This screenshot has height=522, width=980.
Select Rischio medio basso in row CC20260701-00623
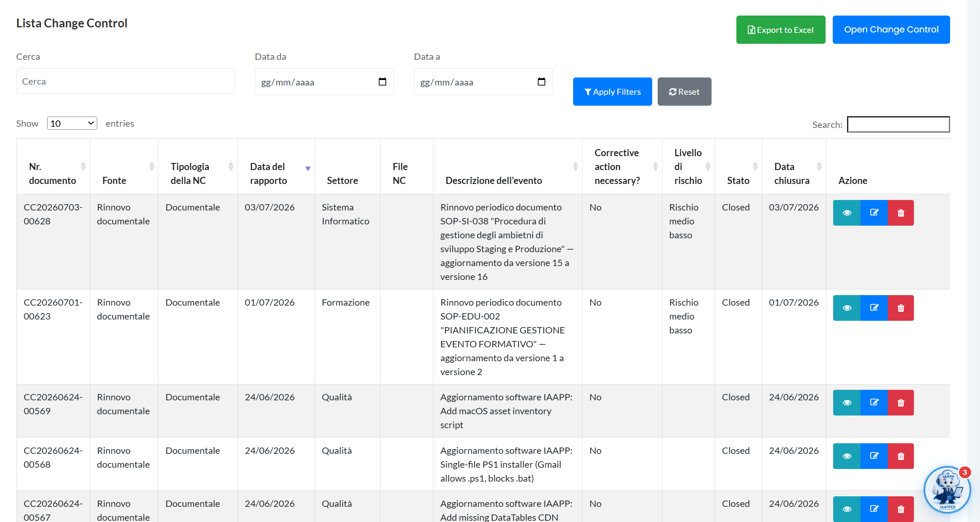684,316
